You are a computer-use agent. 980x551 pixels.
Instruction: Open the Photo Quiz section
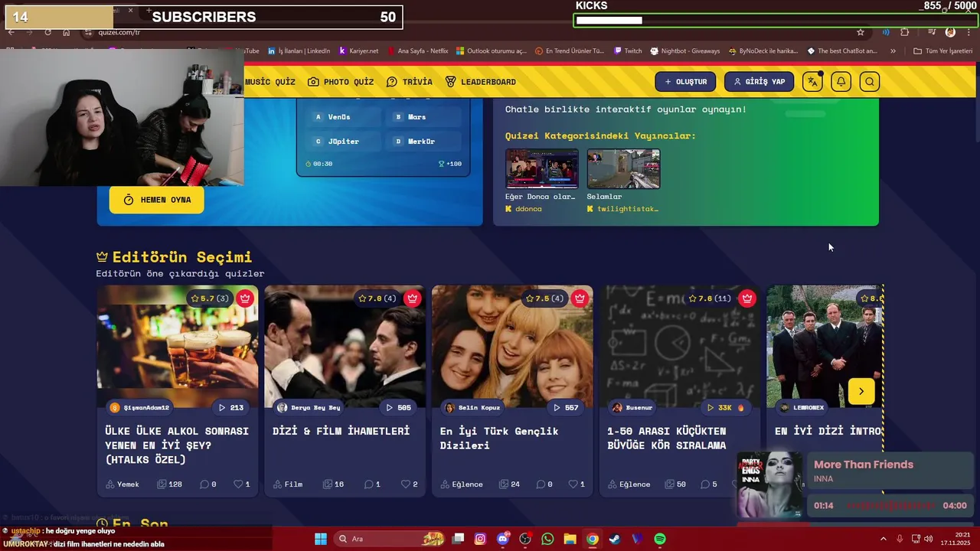(341, 82)
